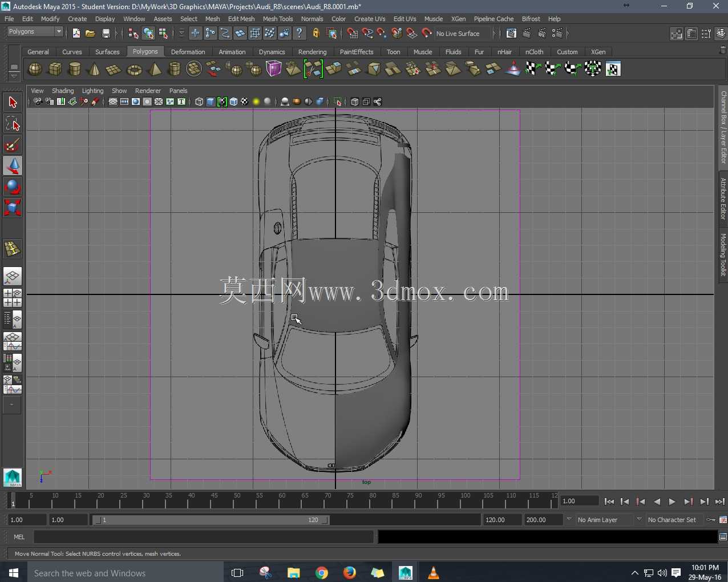Click play forwards button
This screenshot has height=582, width=728.
tap(672, 502)
